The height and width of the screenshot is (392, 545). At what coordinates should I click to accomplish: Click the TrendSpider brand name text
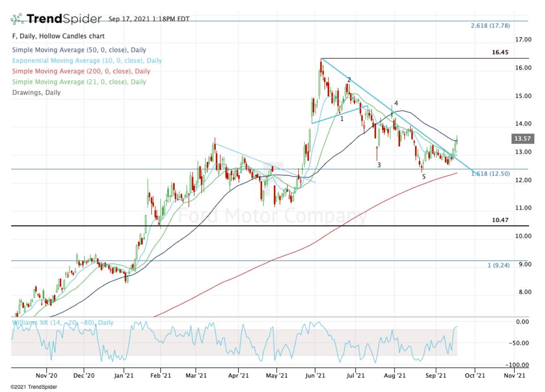[64, 19]
